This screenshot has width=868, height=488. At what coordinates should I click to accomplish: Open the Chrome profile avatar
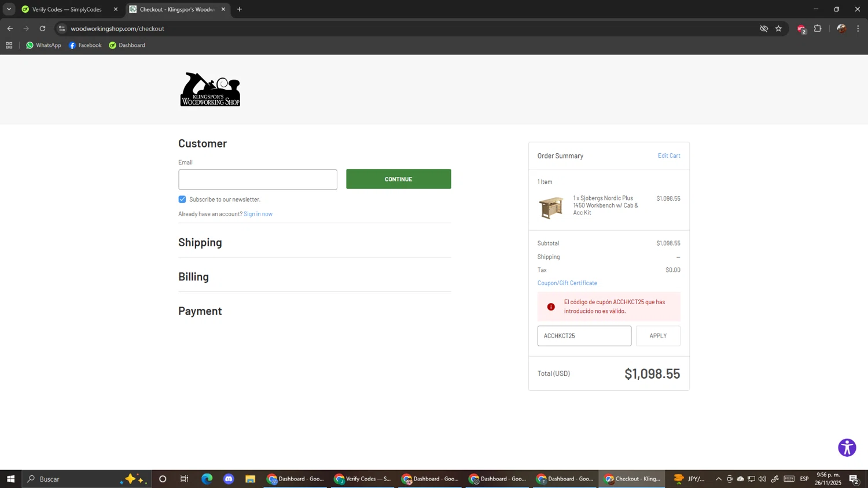click(841, 28)
